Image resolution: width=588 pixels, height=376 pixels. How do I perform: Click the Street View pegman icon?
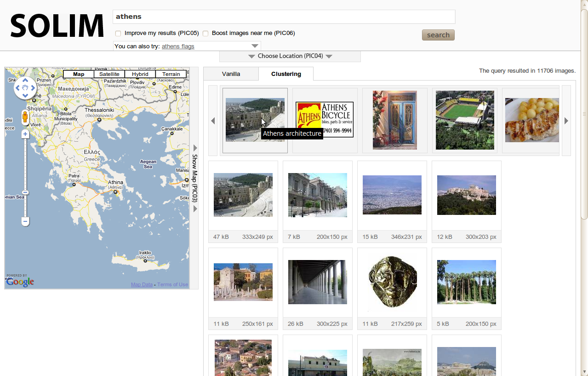25,117
